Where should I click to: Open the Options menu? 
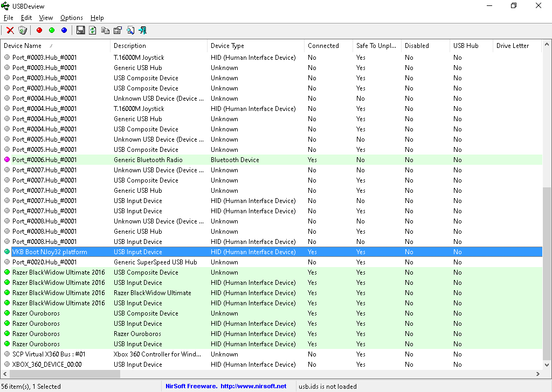pyautogui.click(x=72, y=18)
